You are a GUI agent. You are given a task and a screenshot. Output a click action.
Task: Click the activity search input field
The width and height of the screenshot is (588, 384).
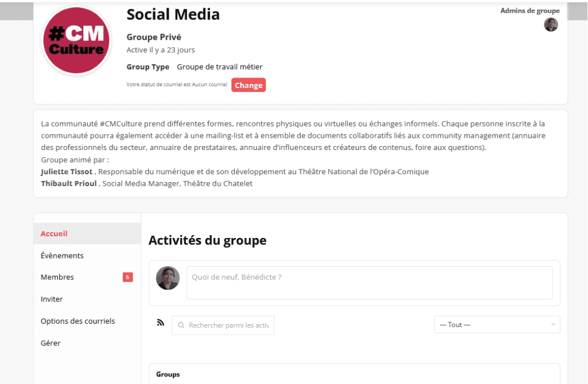pyautogui.click(x=229, y=325)
